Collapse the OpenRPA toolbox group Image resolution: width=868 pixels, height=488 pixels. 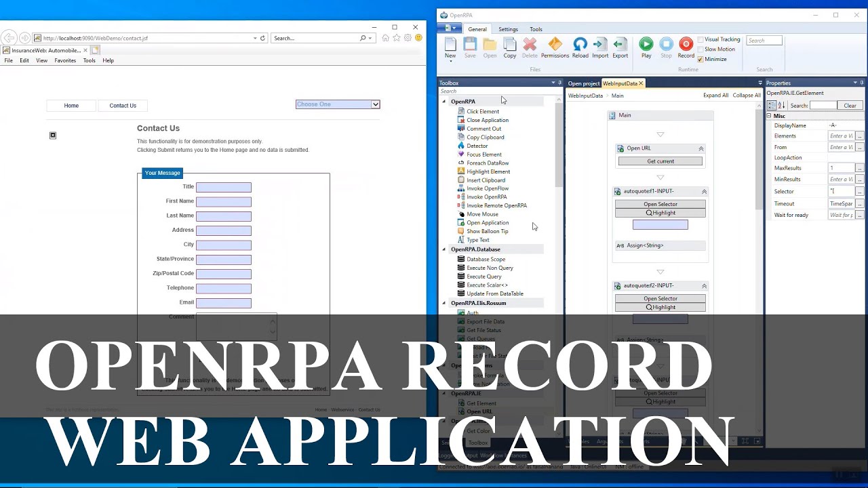point(444,102)
